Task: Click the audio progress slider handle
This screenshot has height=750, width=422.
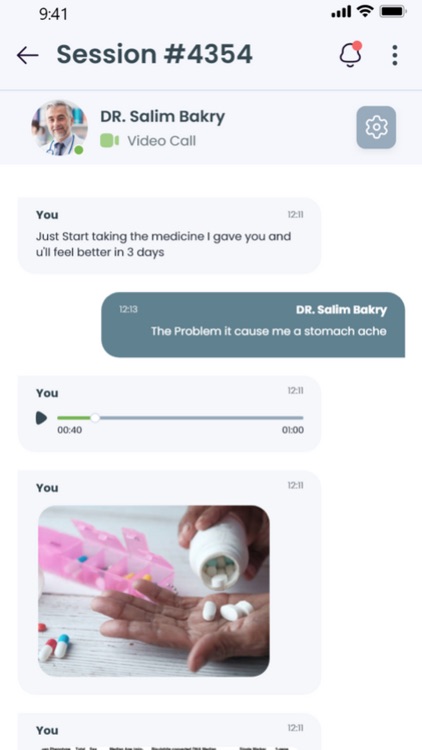Action: coord(95,418)
